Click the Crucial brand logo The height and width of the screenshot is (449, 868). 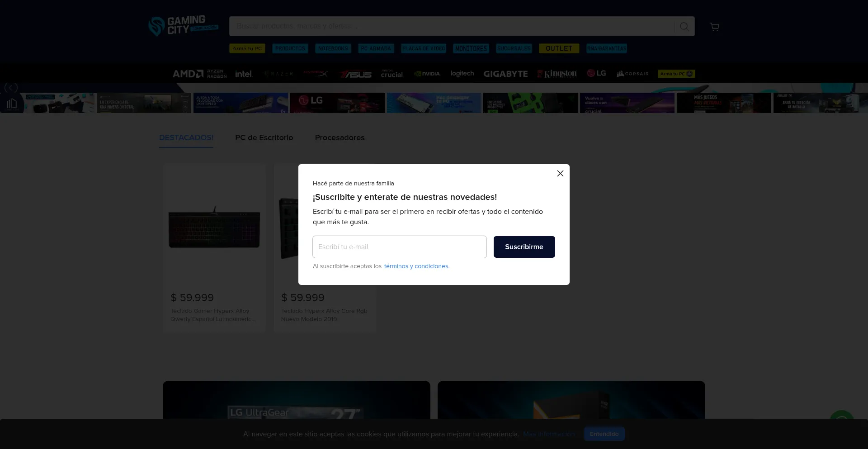(392, 74)
